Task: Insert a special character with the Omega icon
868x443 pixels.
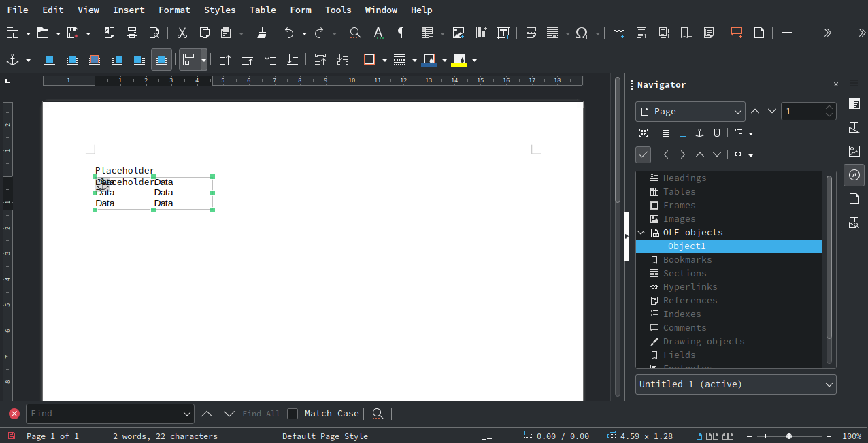Action: click(582, 33)
